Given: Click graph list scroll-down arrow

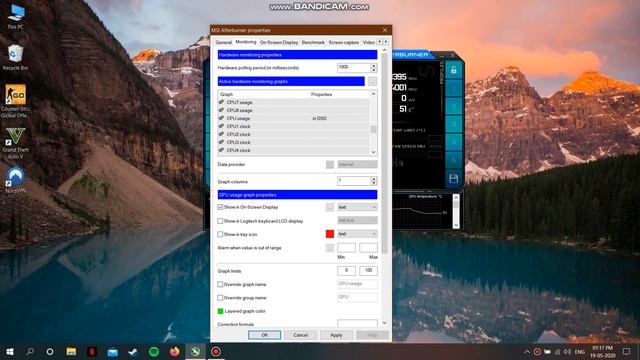Looking at the screenshot, I should (x=373, y=152).
